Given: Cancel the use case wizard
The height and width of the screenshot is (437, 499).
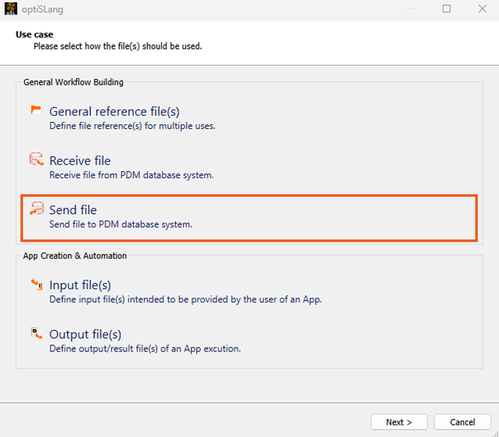Looking at the screenshot, I should [462, 422].
